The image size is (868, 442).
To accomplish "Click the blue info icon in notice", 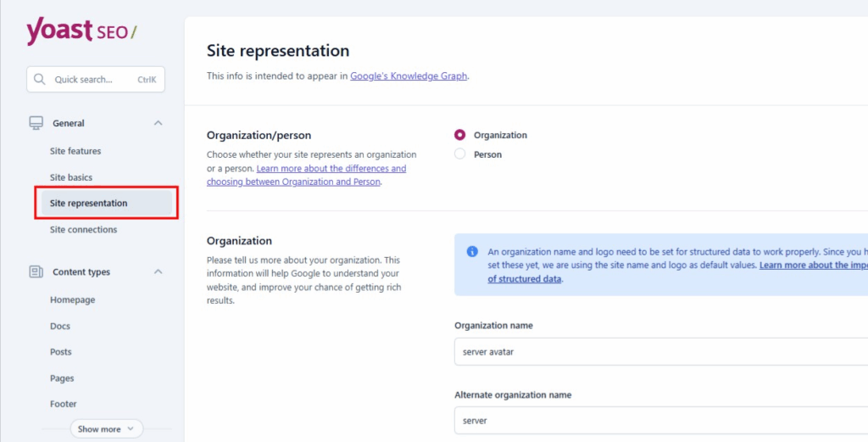I will [x=472, y=251].
